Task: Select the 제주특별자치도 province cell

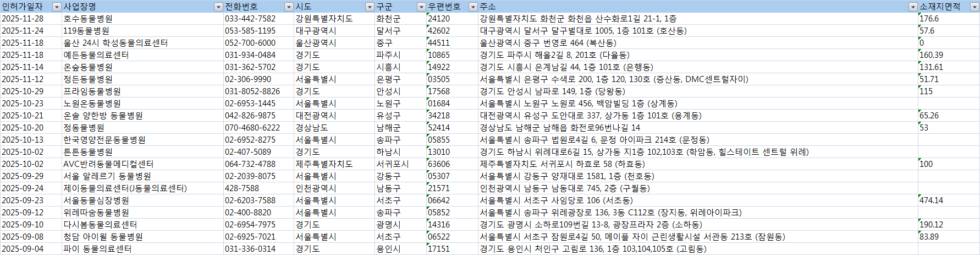Action: point(334,164)
